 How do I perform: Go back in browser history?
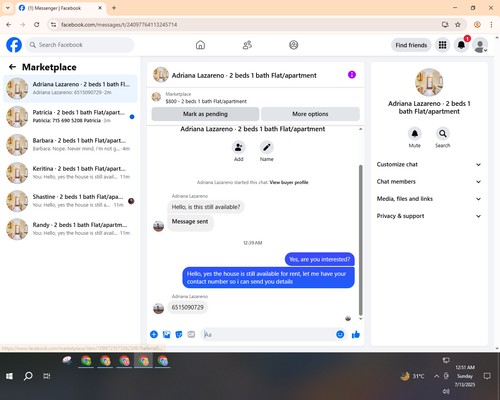pyautogui.click(x=9, y=25)
